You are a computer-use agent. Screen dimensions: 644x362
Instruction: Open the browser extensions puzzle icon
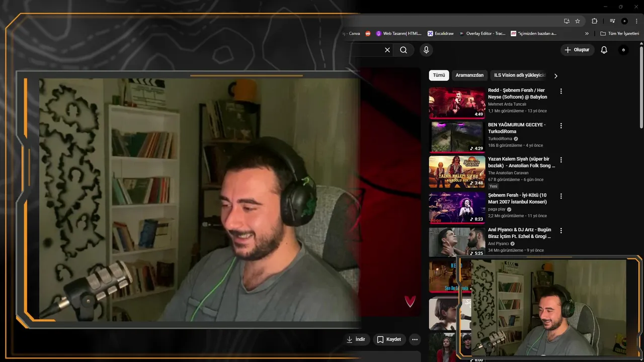tap(594, 21)
